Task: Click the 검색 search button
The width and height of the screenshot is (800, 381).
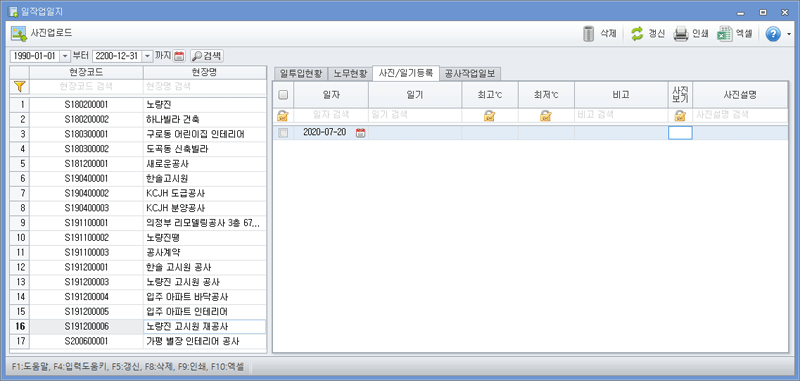Action: click(x=207, y=56)
